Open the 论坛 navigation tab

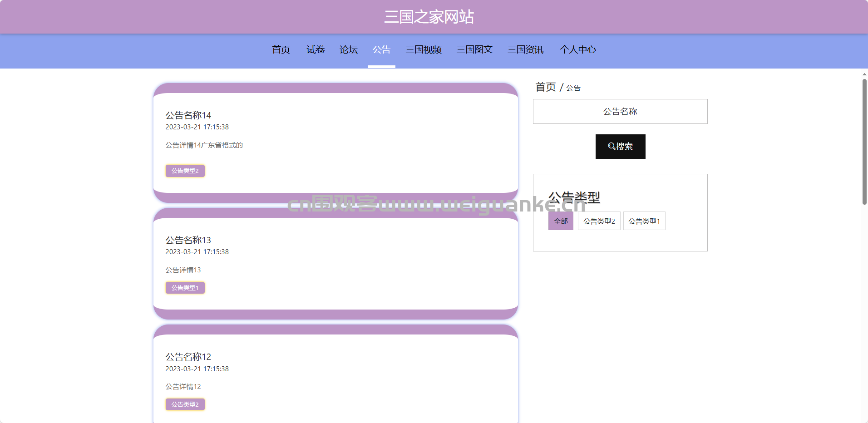pyautogui.click(x=348, y=50)
